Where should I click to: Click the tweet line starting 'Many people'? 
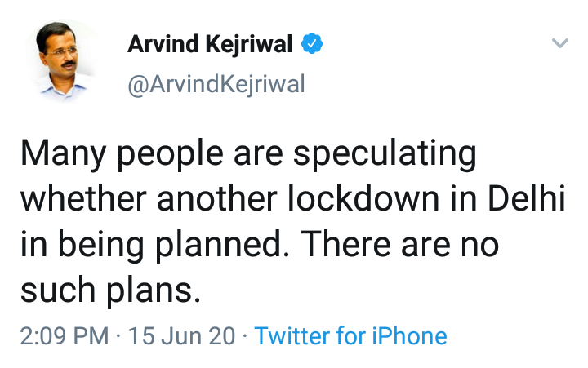pos(247,155)
